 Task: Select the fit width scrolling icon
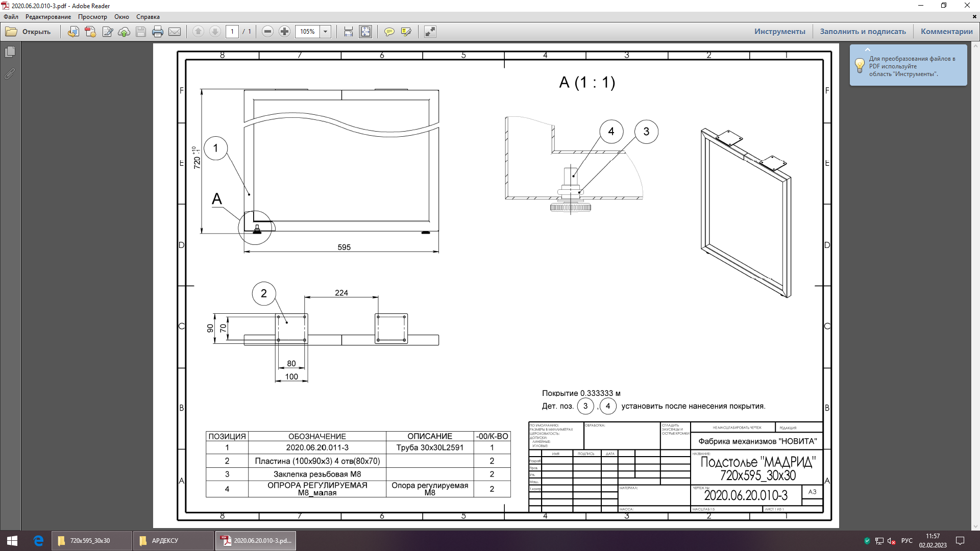348,32
